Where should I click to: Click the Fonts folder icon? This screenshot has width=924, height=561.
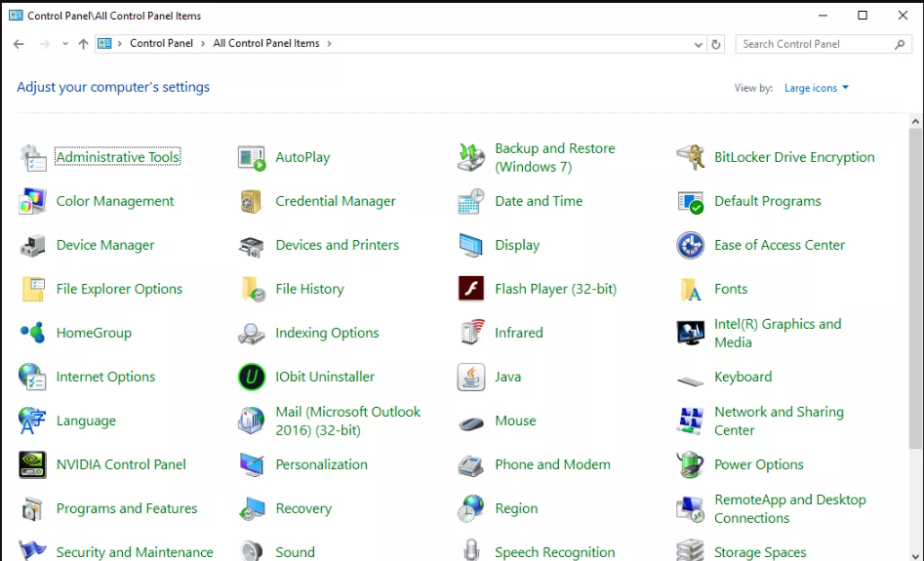click(690, 289)
